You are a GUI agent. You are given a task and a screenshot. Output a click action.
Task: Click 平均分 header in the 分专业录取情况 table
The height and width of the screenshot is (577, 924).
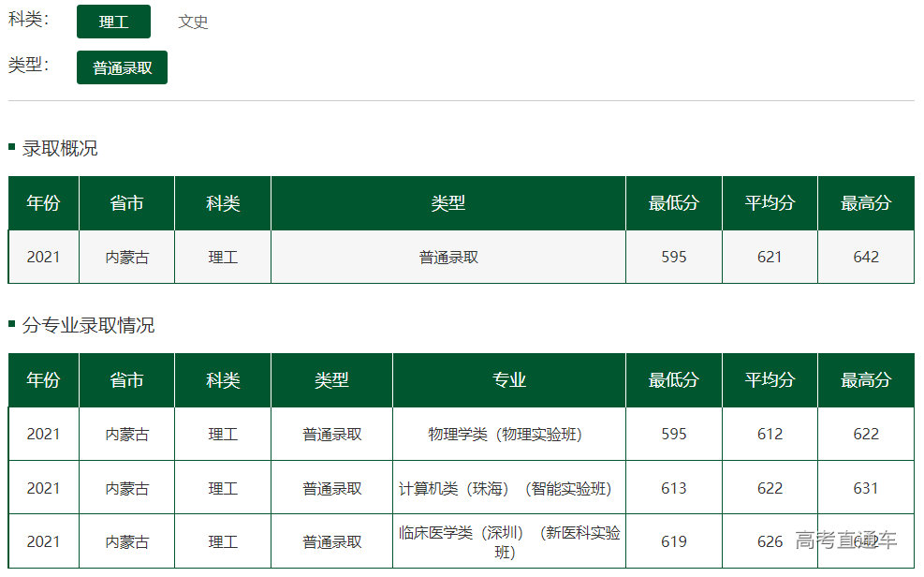point(770,380)
